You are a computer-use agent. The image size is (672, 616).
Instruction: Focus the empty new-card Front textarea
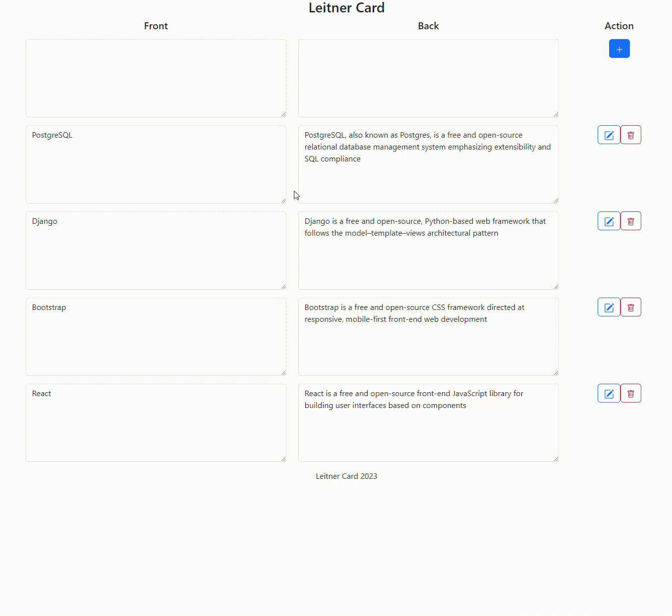point(156,78)
